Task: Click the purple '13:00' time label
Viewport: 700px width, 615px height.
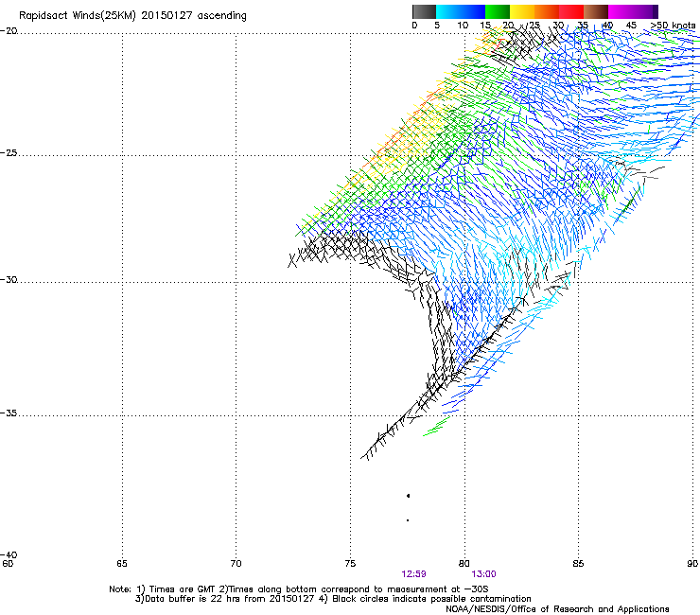Action: click(x=483, y=574)
